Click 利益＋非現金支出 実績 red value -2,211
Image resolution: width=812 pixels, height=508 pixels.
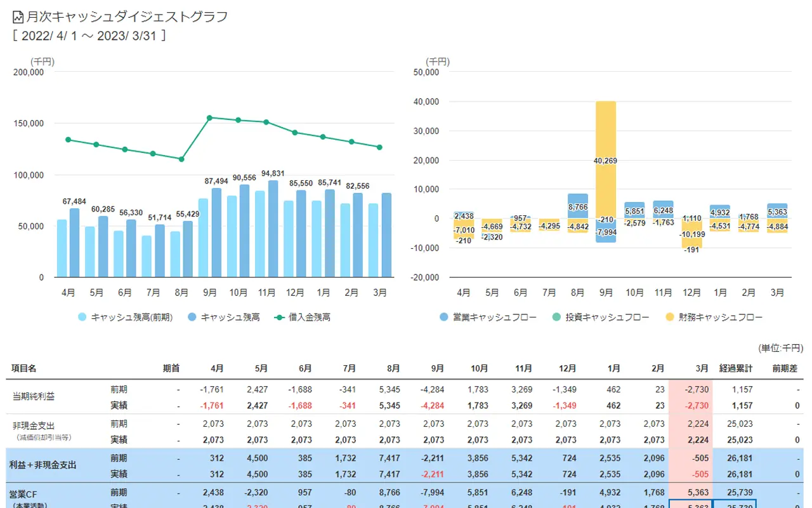[433, 474]
